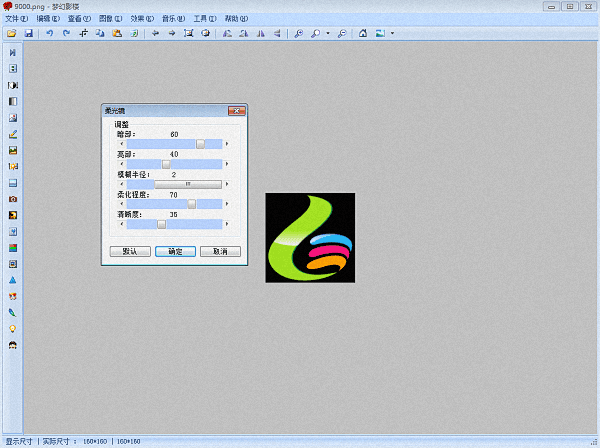Click left arrow of 模糊半径 slider

tap(122, 184)
